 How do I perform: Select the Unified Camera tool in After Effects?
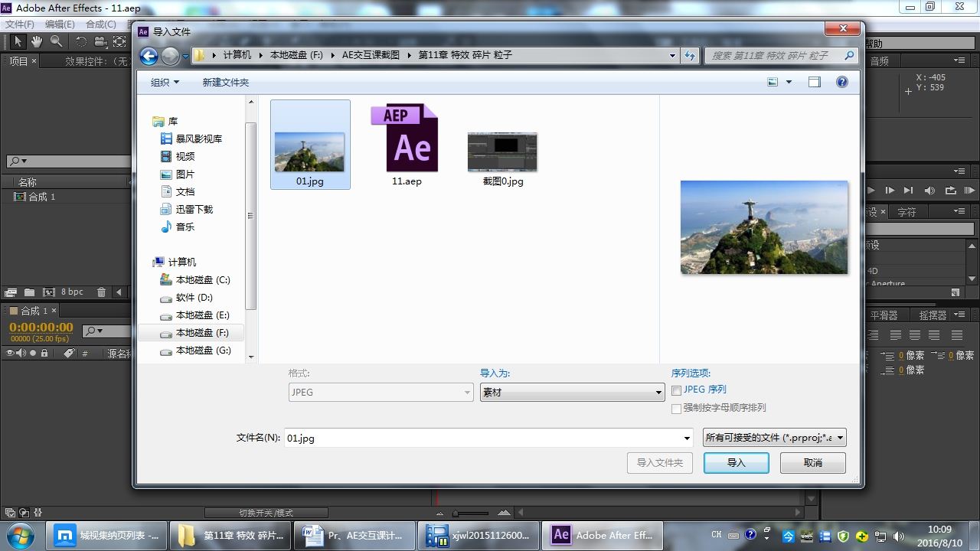tap(100, 41)
